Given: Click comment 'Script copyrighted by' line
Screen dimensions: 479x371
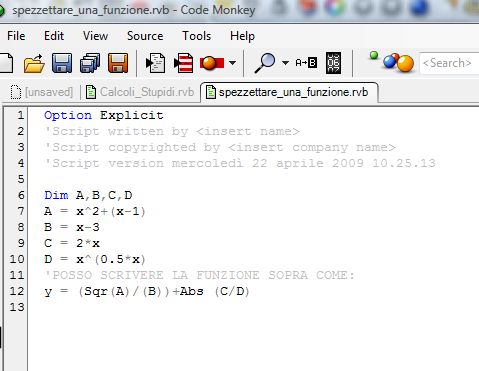Looking at the screenshot, I should [220, 147].
